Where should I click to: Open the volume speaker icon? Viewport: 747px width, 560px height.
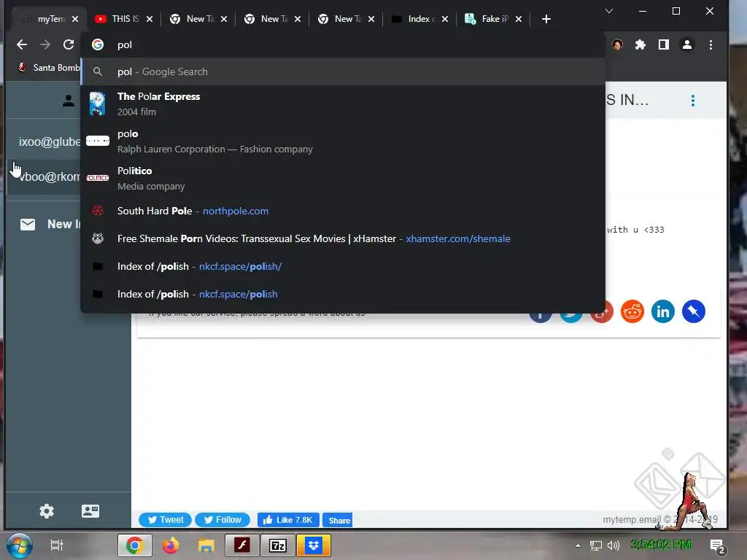coord(614,545)
